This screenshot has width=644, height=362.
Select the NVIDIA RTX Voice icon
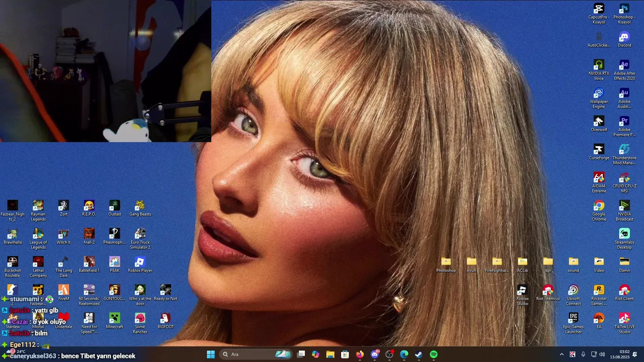click(599, 70)
